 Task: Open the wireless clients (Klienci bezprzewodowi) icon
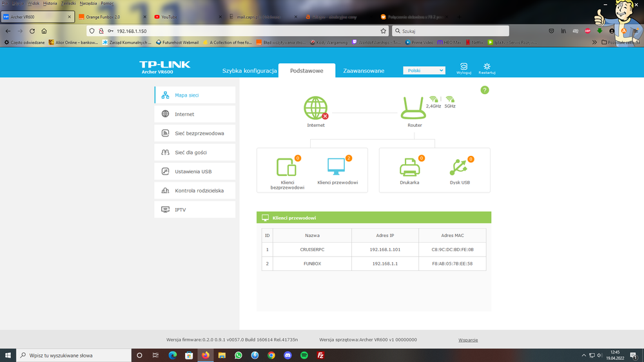point(287,167)
